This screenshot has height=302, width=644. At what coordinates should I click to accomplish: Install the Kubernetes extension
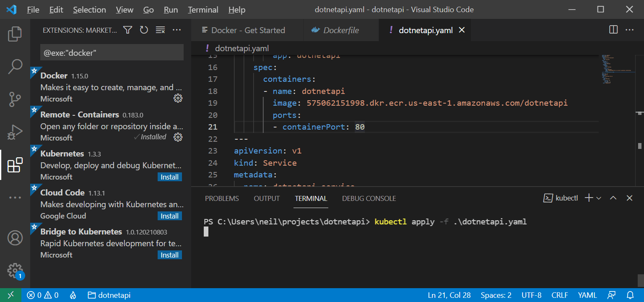tap(170, 177)
